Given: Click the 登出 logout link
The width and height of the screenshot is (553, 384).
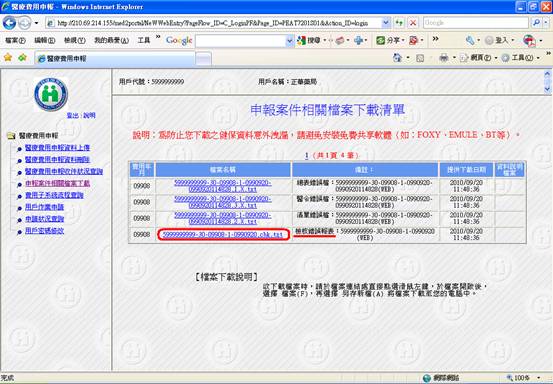Looking at the screenshot, I should coord(73,116).
